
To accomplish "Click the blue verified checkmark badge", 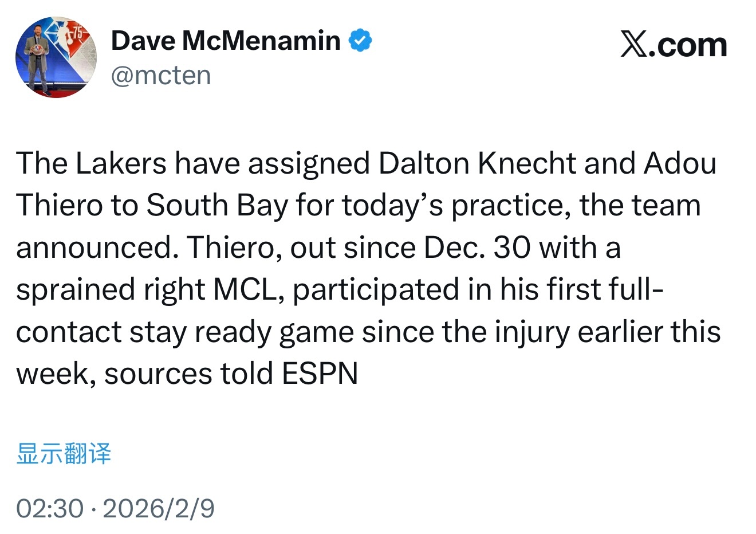I will click(x=360, y=41).
